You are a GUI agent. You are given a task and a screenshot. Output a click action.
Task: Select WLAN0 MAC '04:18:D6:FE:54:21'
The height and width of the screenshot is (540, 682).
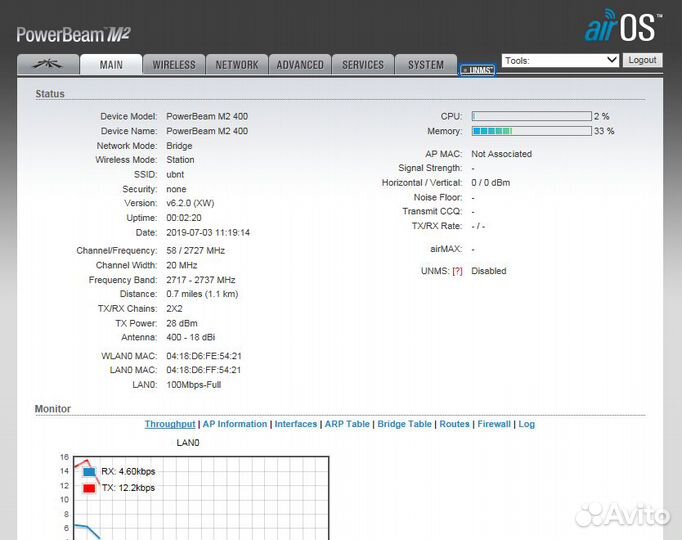[204, 356]
